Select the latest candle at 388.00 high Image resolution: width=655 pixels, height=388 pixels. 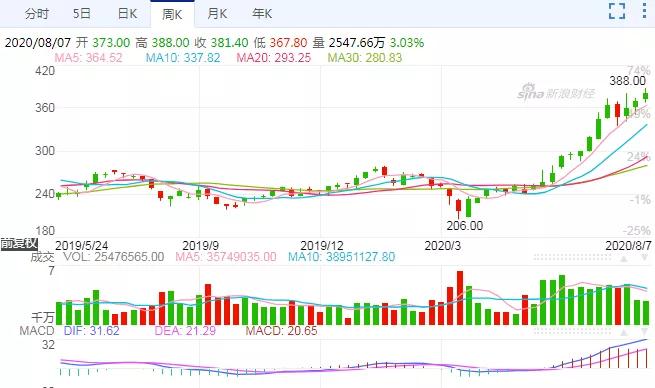point(646,95)
